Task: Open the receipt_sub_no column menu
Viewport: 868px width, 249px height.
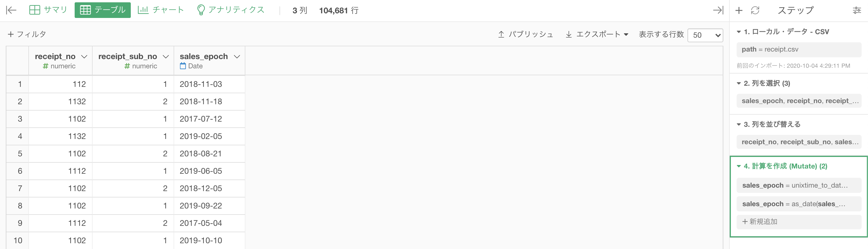Action: [166, 57]
